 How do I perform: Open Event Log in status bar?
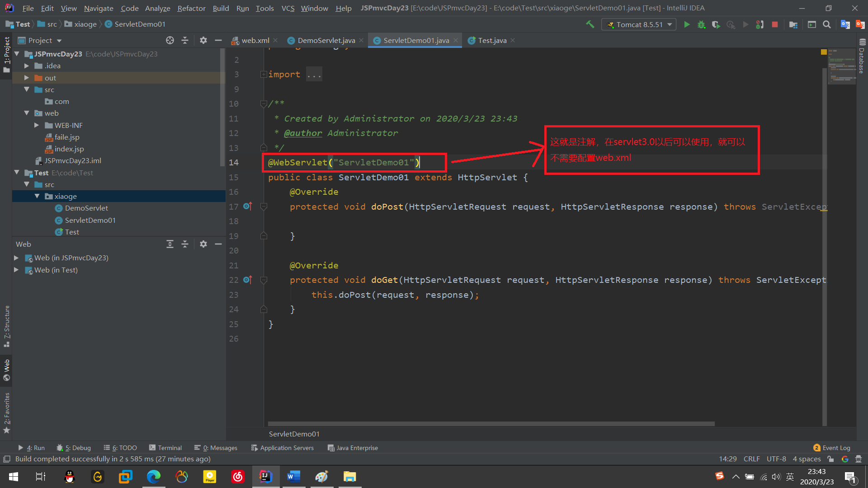[832, 448]
